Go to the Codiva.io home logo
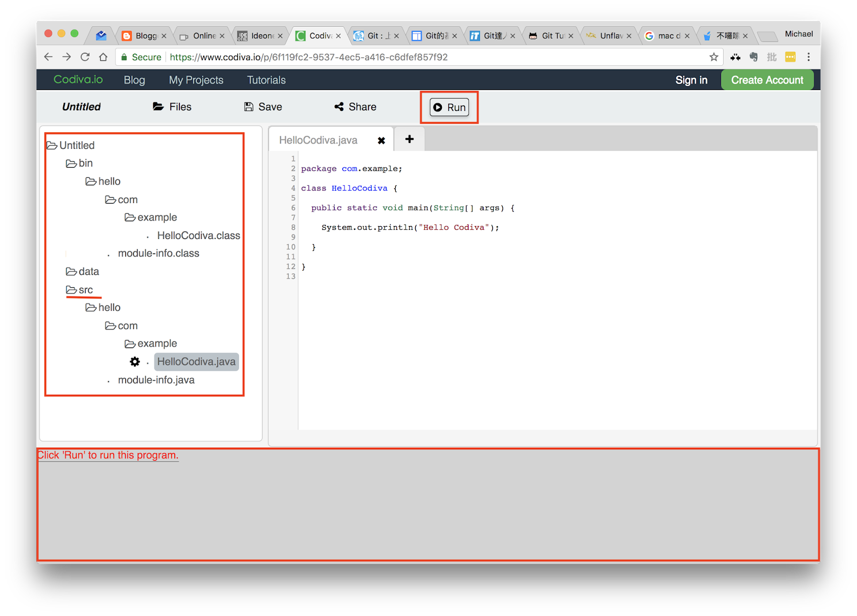The image size is (857, 616). (78, 79)
